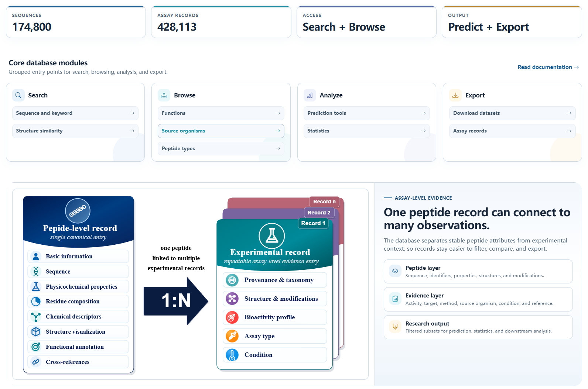Click the Condition thermometer icon
Viewport: 588px width, 389px height.
click(x=232, y=355)
